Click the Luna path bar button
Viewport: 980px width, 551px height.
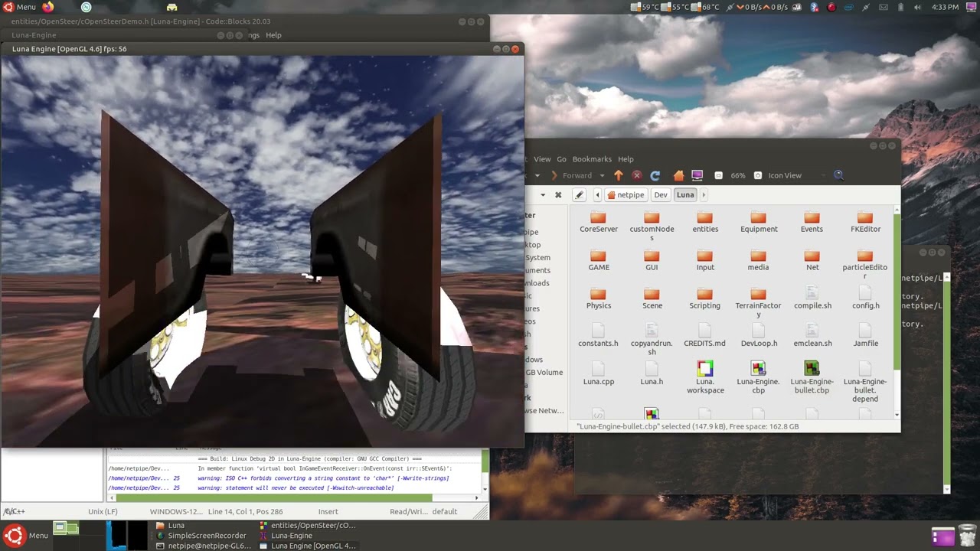tap(685, 195)
